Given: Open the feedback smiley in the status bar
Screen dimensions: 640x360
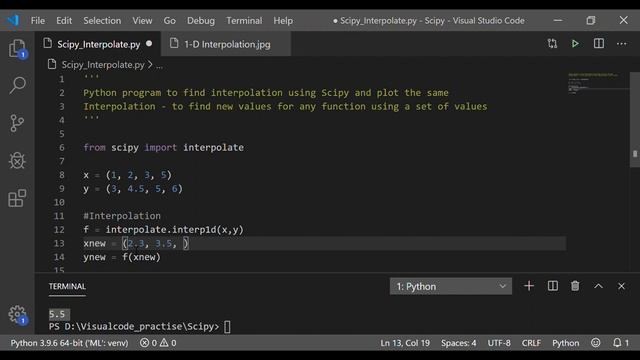Looking at the screenshot, I should pyautogui.click(x=596, y=343).
